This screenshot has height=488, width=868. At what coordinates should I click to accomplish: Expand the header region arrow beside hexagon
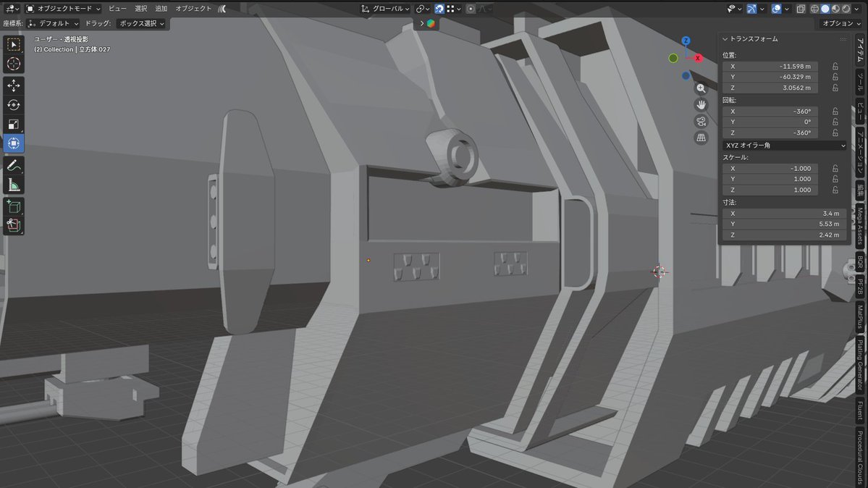422,23
